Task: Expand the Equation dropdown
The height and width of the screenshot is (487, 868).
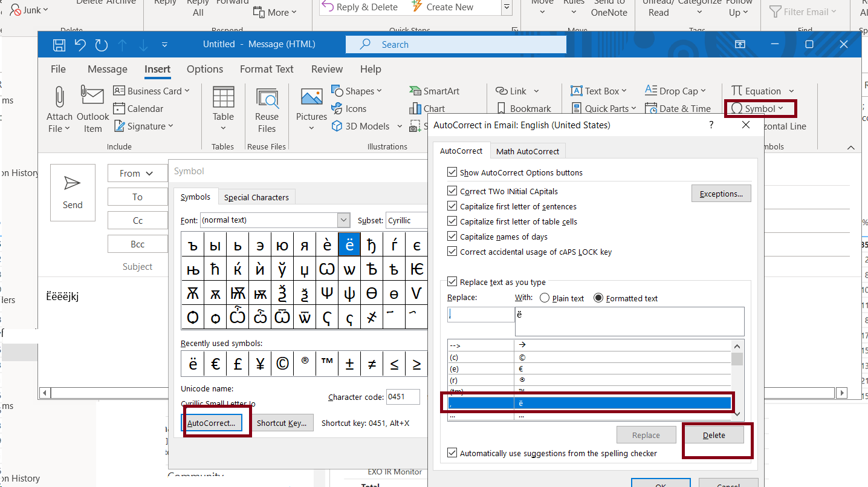Action: point(791,91)
